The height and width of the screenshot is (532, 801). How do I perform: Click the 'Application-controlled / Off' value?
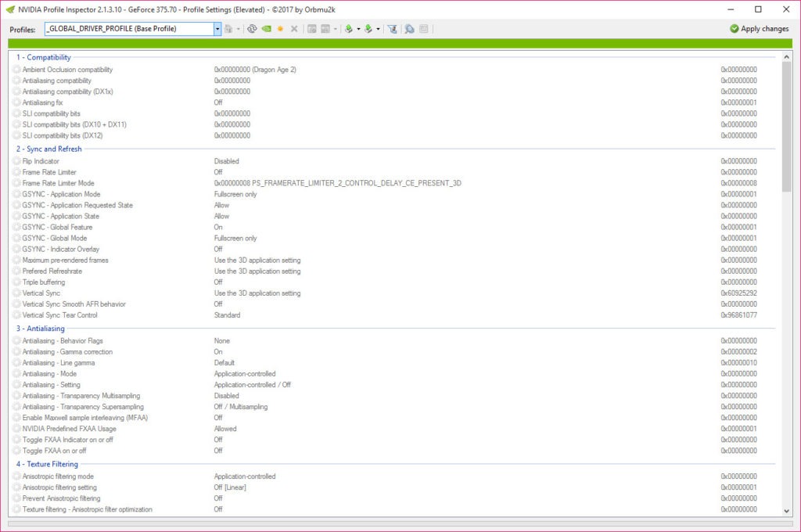253,385
